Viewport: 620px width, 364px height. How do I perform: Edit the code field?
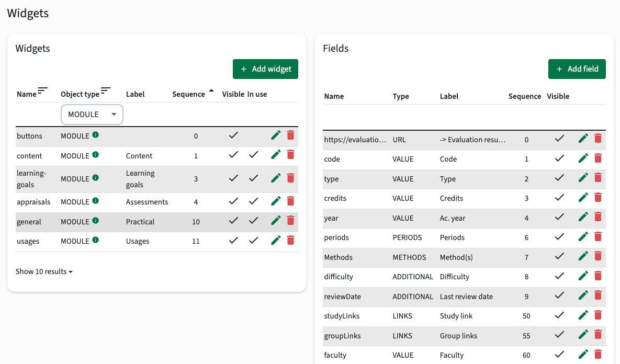click(x=583, y=158)
